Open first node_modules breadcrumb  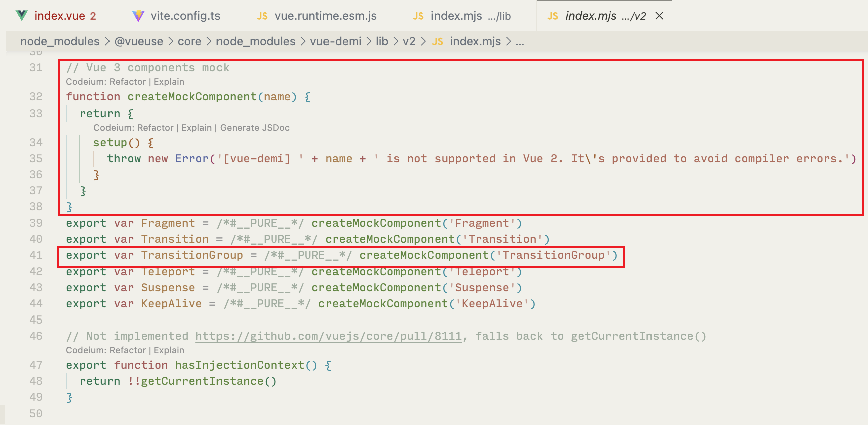[60, 41]
